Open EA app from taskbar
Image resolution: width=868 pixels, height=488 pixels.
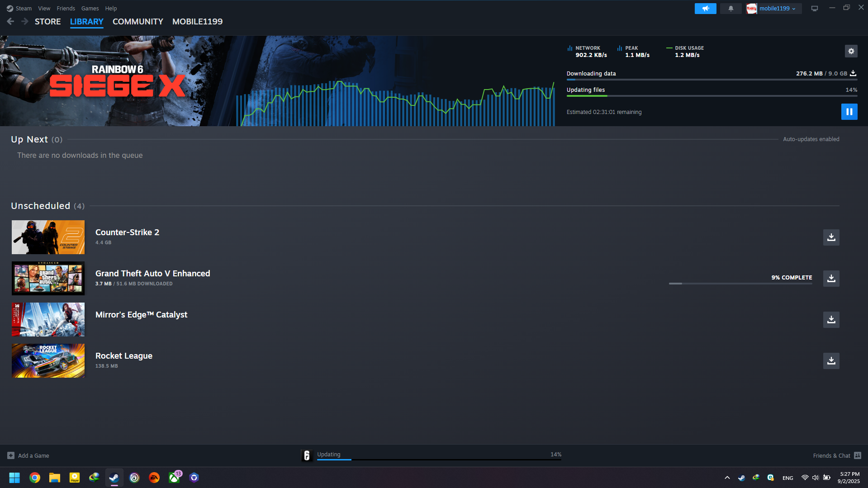tap(154, 478)
